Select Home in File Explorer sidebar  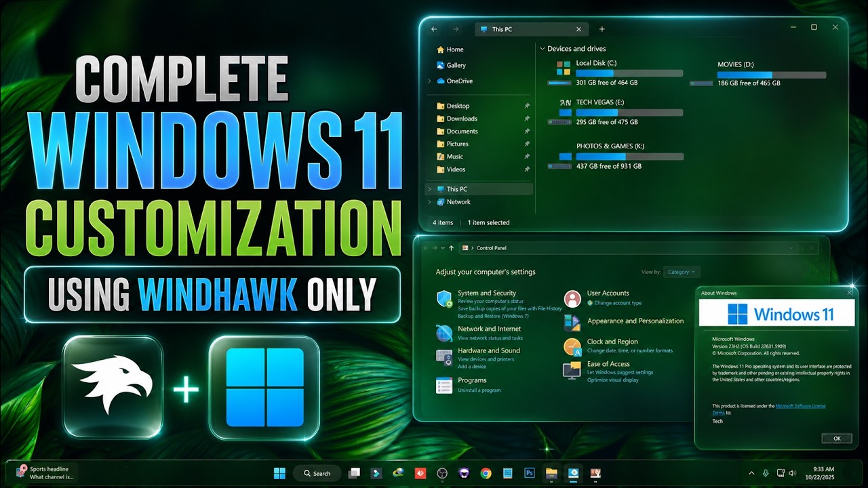click(450, 49)
